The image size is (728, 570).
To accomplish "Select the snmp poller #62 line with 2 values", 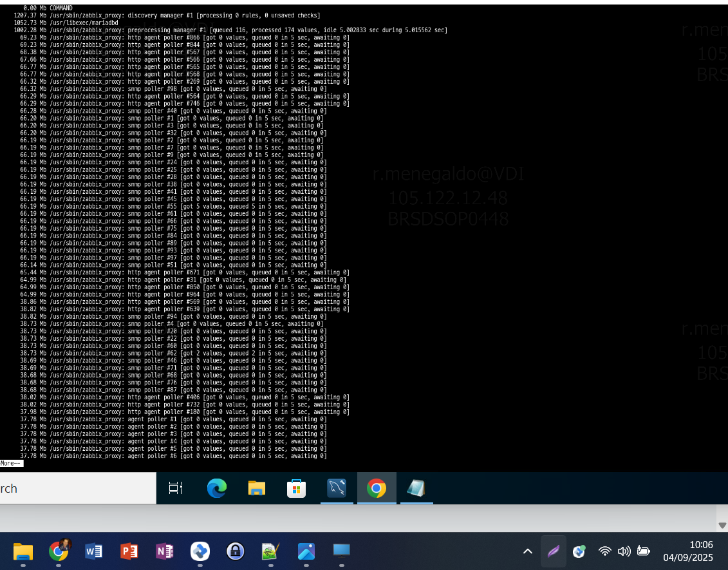I will click(x=173, y=353).
